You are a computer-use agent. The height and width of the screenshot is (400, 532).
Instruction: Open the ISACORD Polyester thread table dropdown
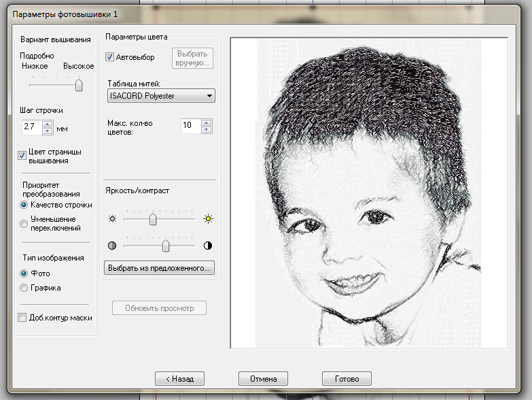click(x=161, y=96)
